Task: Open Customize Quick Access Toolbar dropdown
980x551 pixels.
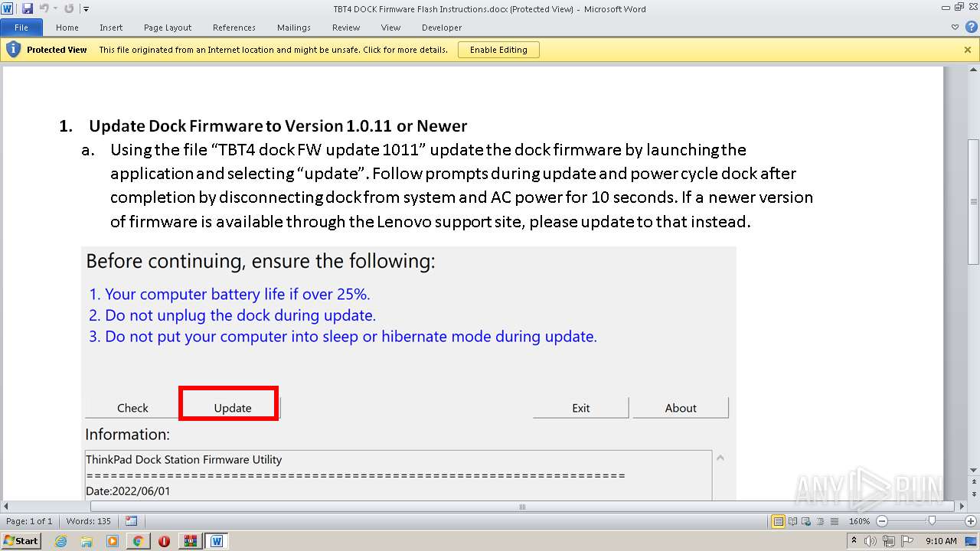Action: 85,9
